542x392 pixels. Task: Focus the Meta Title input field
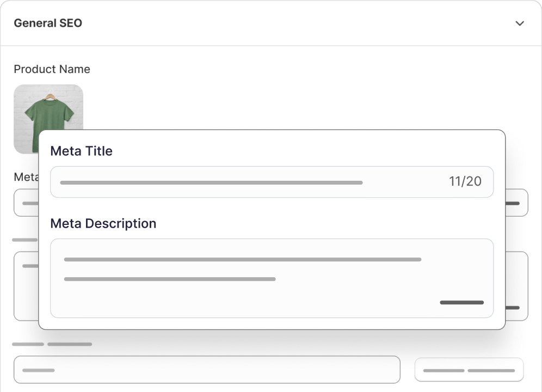point(250,182)
